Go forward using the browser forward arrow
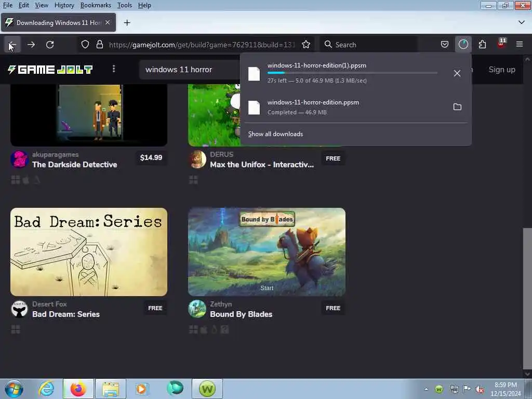 [31, 45]
